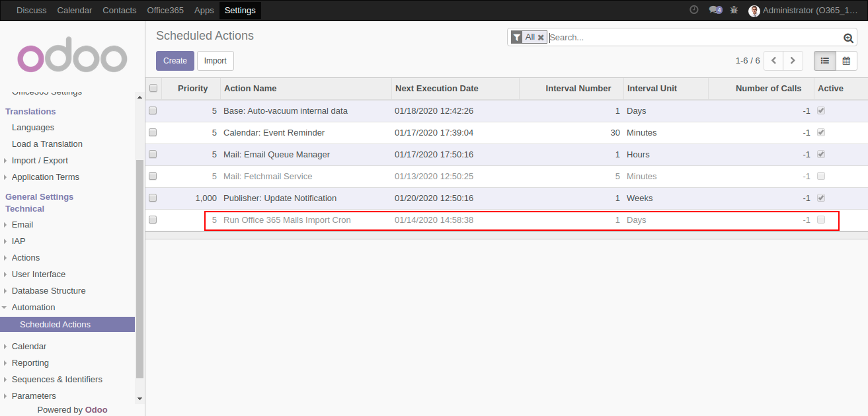Open the Settings menu

pos(240,11)
